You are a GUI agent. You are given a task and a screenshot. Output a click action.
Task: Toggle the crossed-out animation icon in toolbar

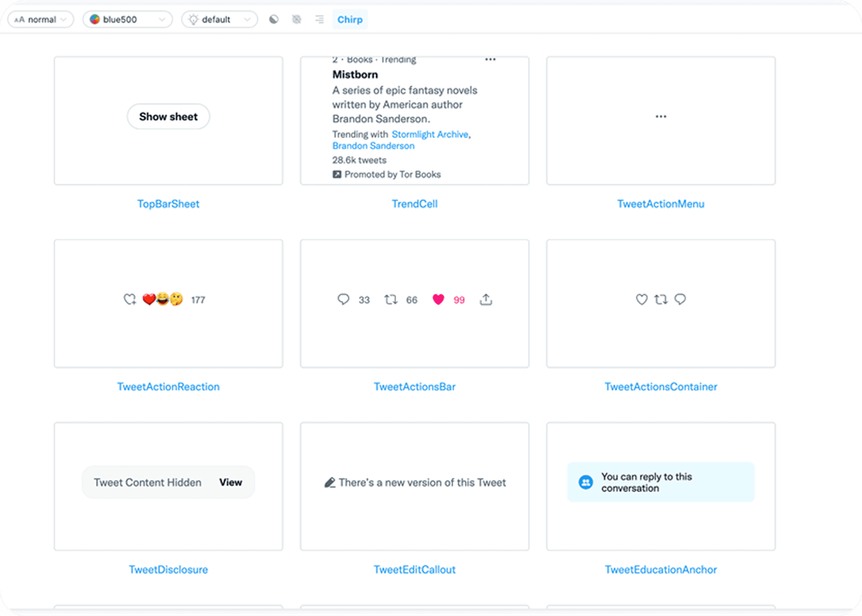click(297, 19)
